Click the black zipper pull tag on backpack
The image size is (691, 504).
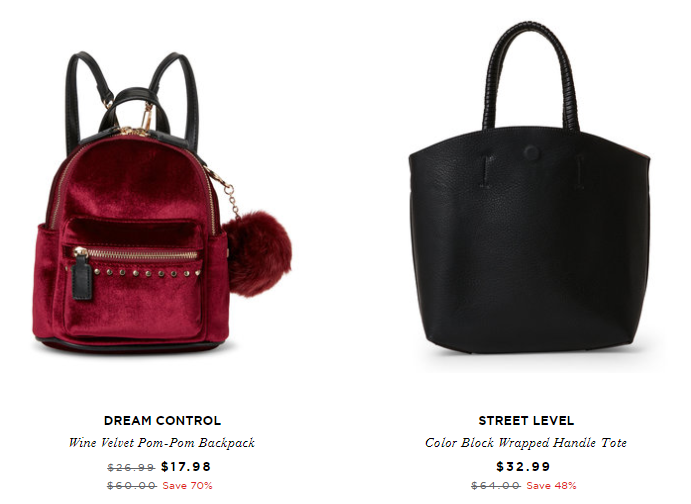pos(82,277)
